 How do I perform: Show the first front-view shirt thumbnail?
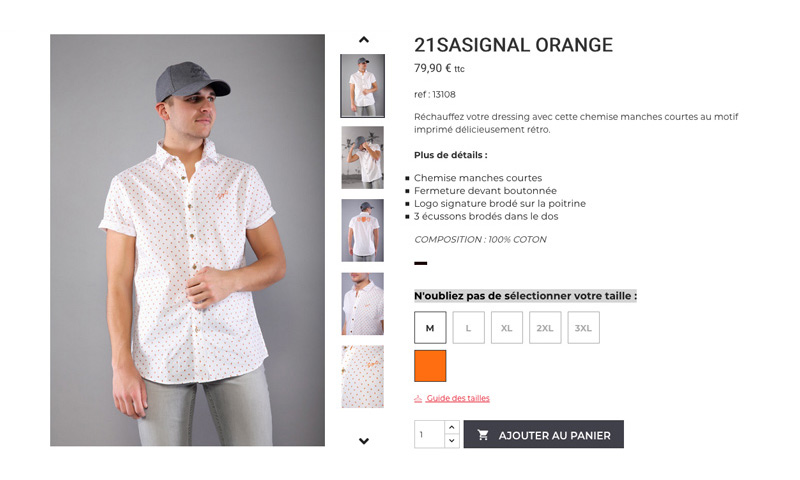tap(362, 86)
